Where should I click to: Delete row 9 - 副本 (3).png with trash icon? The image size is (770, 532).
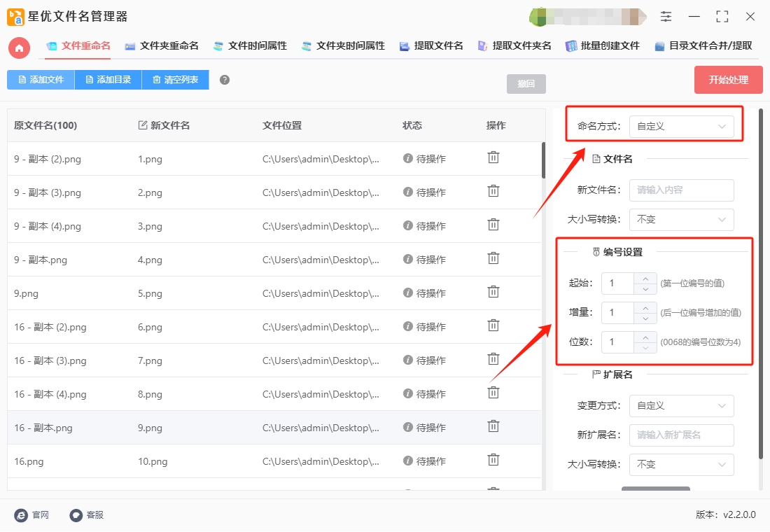coord(493,191)
